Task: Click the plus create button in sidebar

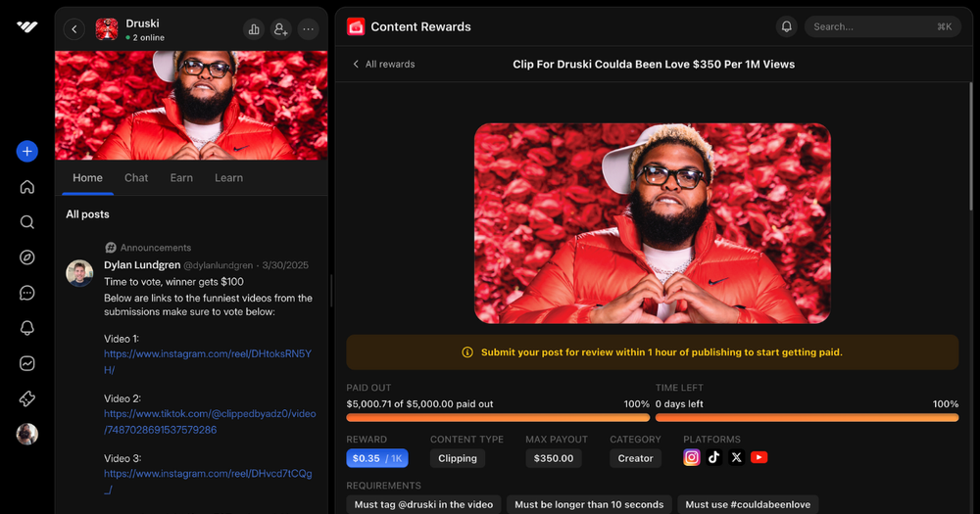Action: (x=27, y=151)
